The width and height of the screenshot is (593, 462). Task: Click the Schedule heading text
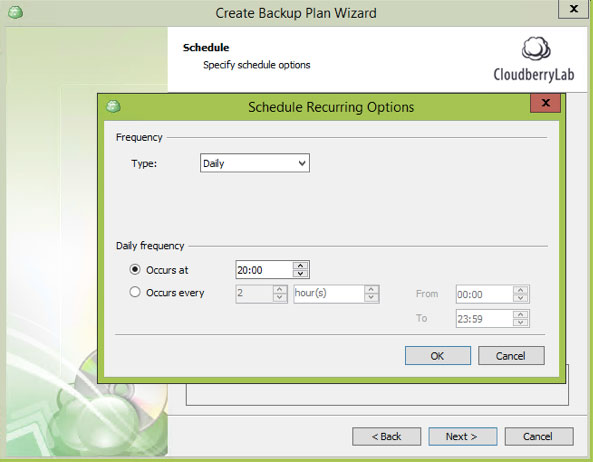click(206, 47)
